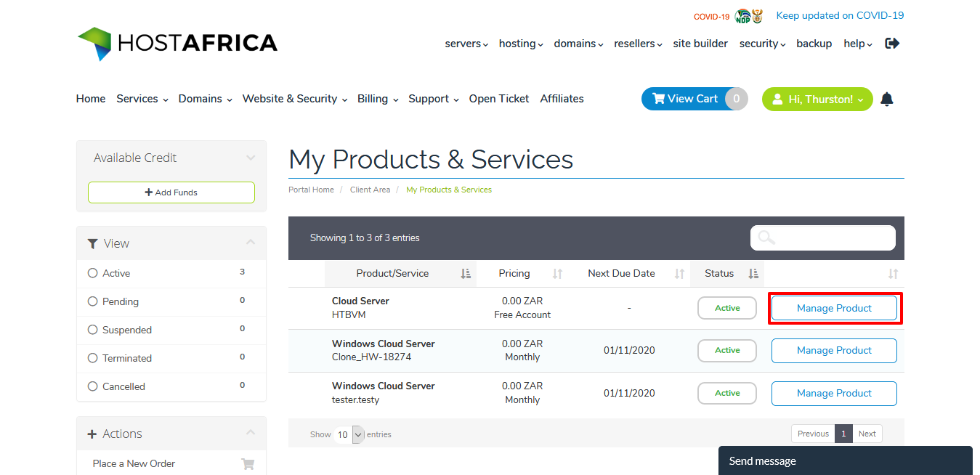The image size is (980, 475).
Task: Select the Cancelled filter radio button
Action: [92, 386]
